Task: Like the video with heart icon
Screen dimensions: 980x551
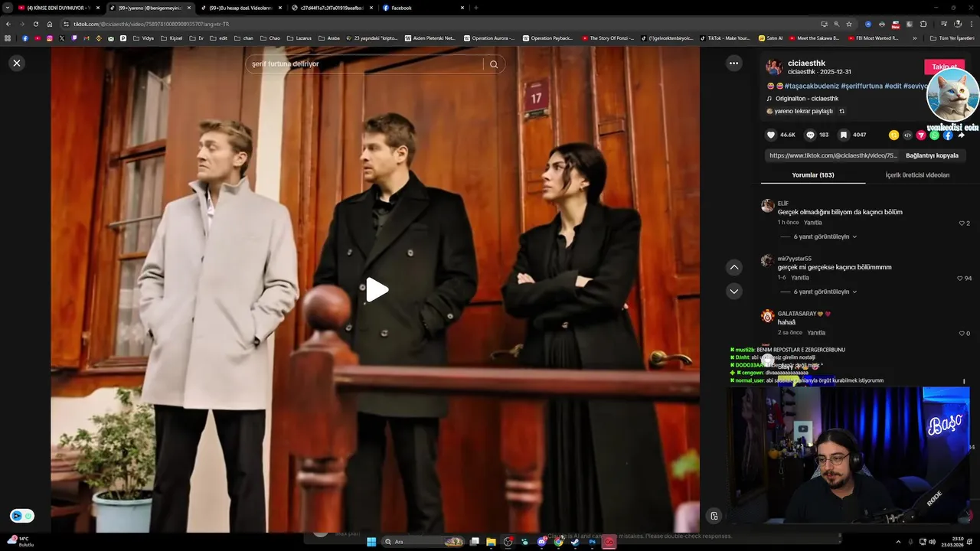Action: (x=771, y=135)
